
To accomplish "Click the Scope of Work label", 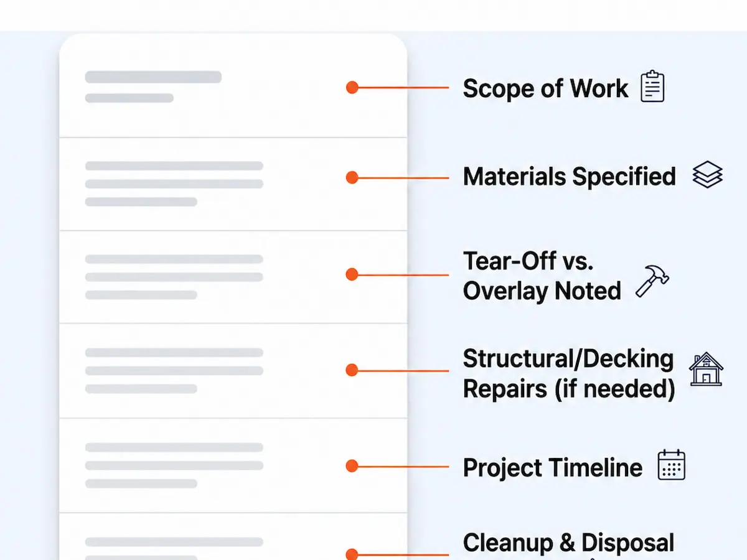I will click(545, 88).
